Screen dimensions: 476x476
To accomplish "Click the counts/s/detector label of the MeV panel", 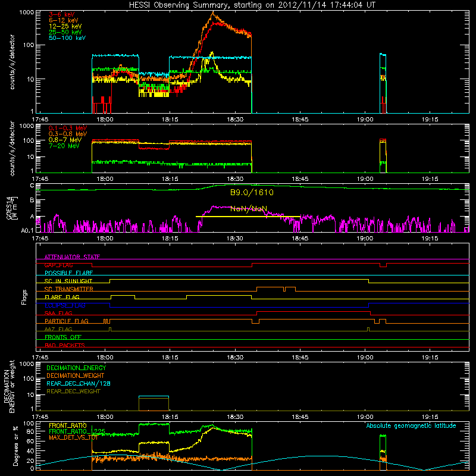I will [12, 148].
